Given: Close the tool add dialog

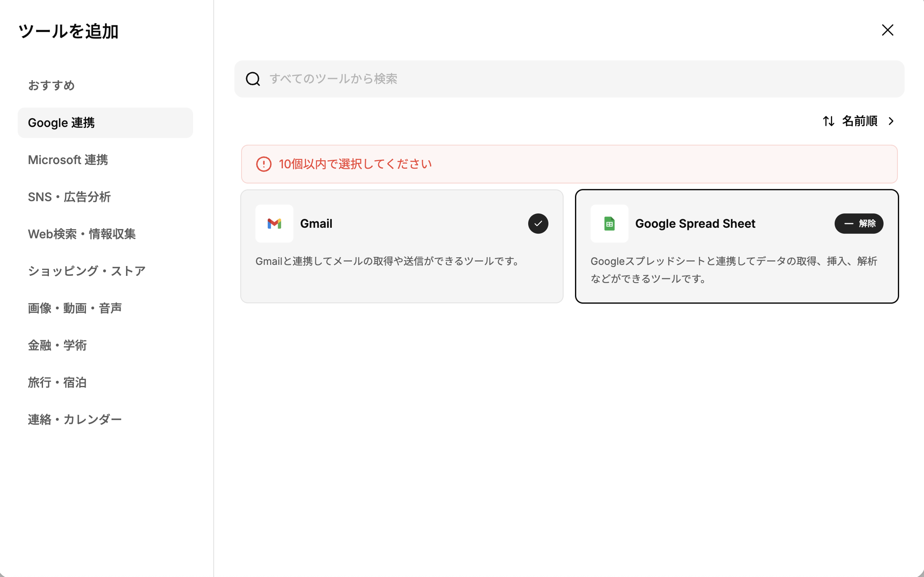Looking at the screenshot, I should 887,30.
